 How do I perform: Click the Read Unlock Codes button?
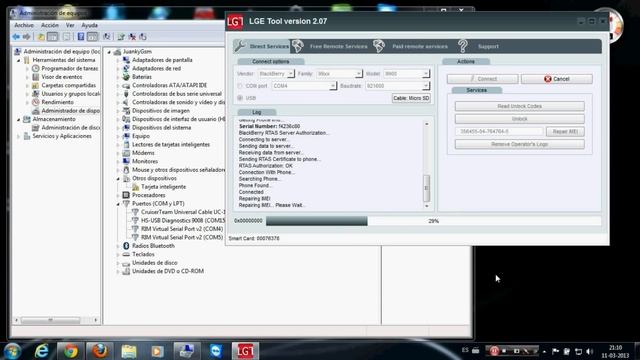point(520,106)
